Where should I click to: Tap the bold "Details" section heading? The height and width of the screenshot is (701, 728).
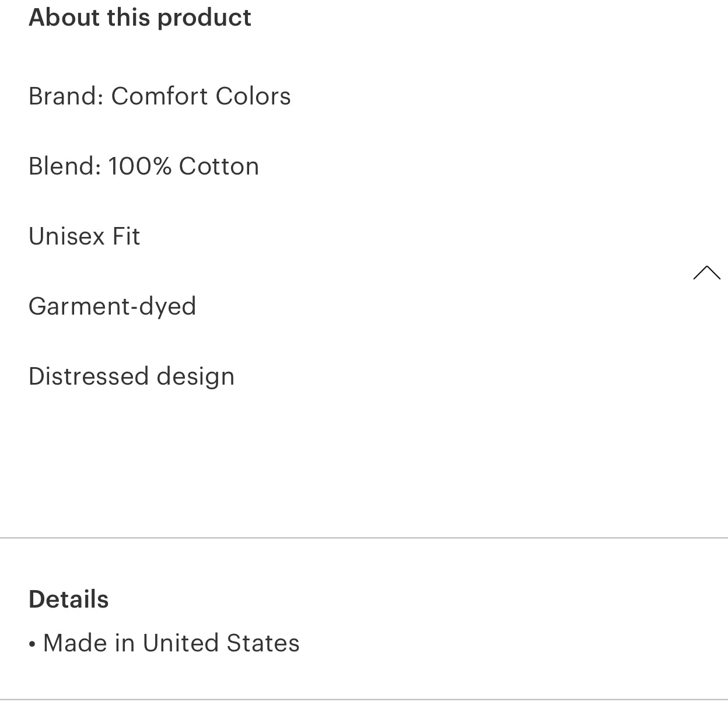pos(68,599)
